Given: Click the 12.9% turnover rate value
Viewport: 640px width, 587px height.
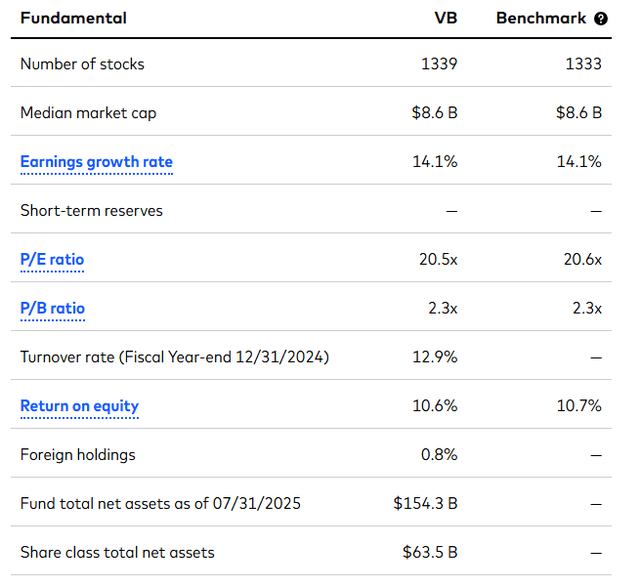Looking at the screenshot, I should pyautogui.click(x=438, y=357).
